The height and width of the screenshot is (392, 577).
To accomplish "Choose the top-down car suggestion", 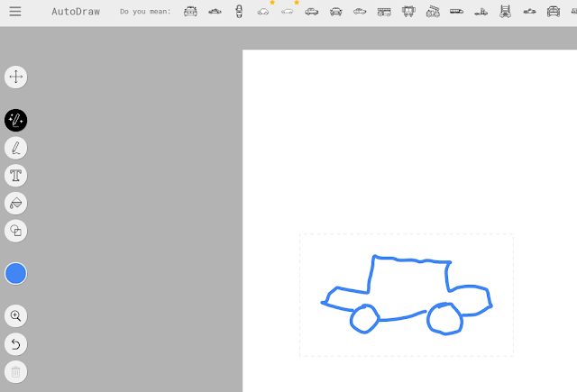I will coord(239,12).
